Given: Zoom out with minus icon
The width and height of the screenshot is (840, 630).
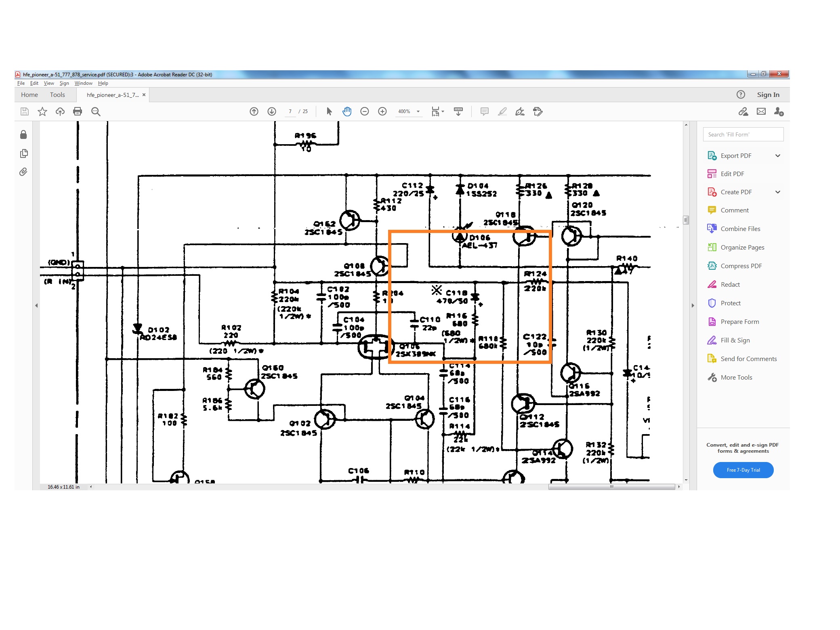Looking at the screenshot, I should 365,111.
